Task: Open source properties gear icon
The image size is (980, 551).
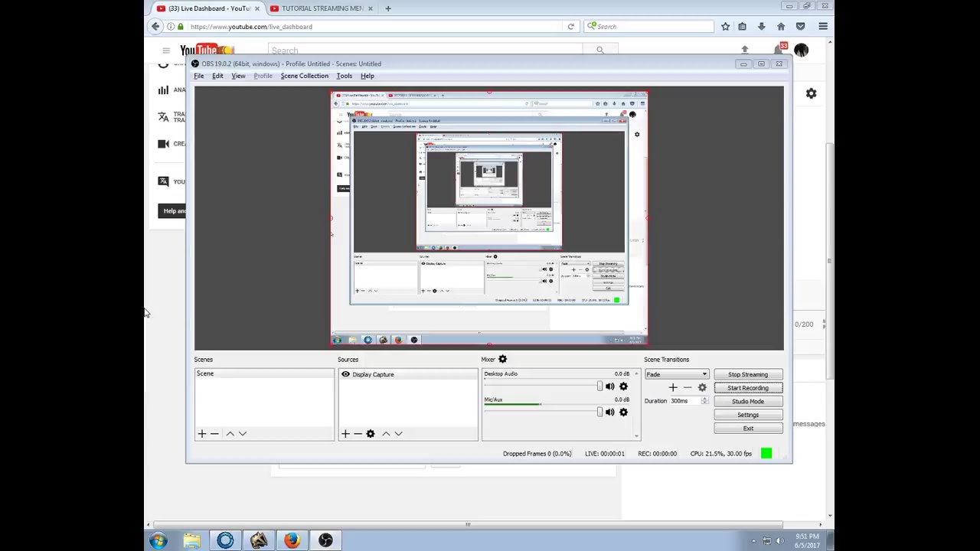Action: (371, 434)
